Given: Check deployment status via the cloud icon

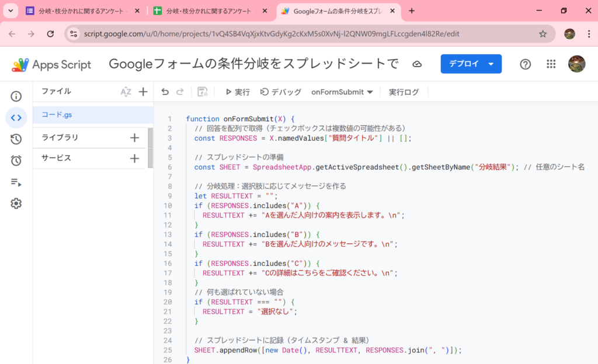Looking at the screenshot, I should coord(417,64).
